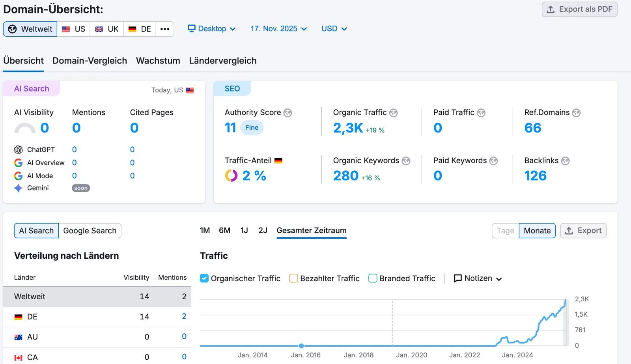Screen dimensions: 631x364
Task: Switch to the Domain-Vergleich tab
Action: [x=90, y=61]
